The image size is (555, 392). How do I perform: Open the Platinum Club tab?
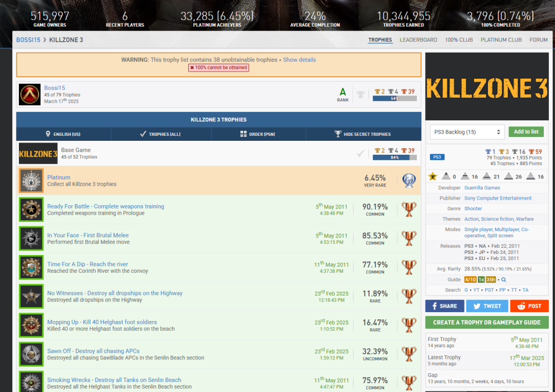[x=501, y=40]
